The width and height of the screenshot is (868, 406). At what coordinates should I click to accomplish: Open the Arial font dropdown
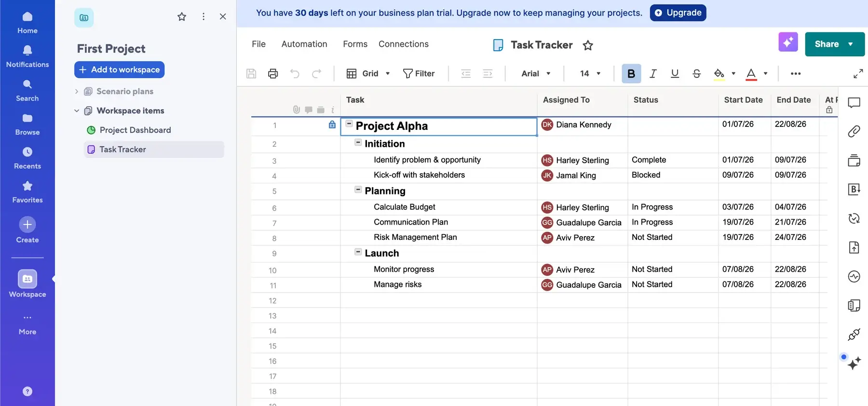pos(536,73)
